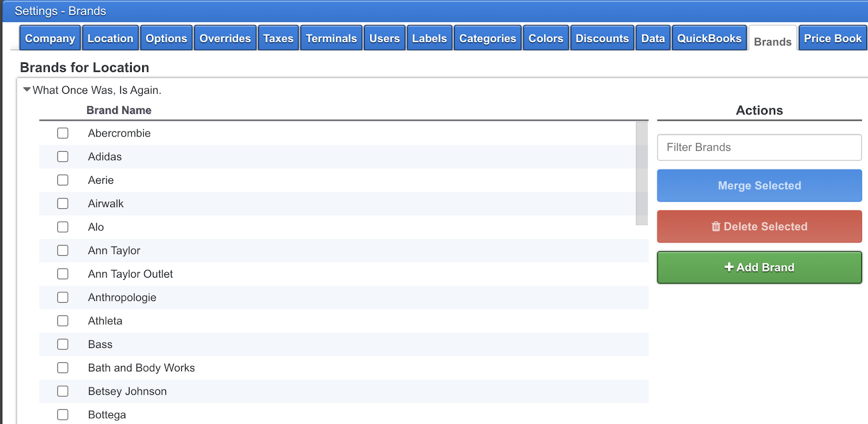Viewport: 868px width, 424px height.
Task: Collapse the What Once Was, Is Again location
Action: [x=27, y=90]
